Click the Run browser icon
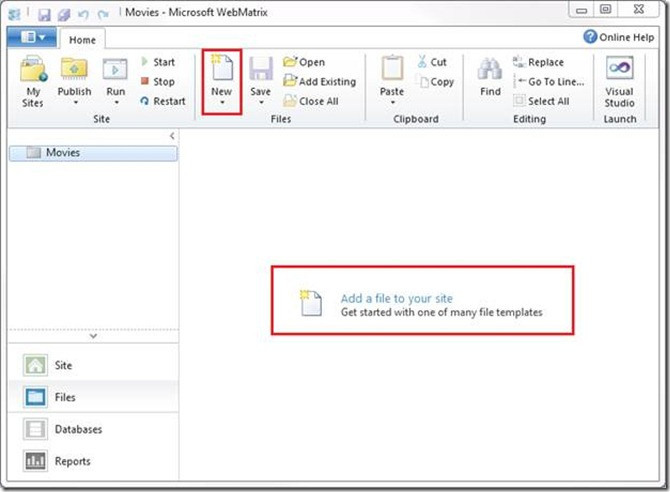This screenshot has height=492, width=670. [x=115, y=69]
